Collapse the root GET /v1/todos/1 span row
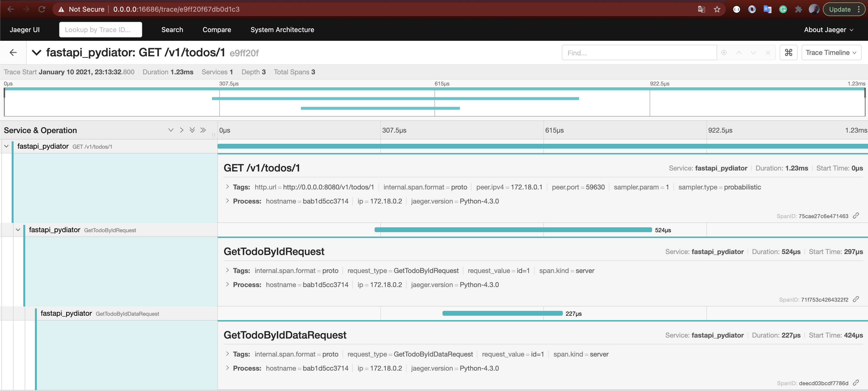 pos(6,146)
